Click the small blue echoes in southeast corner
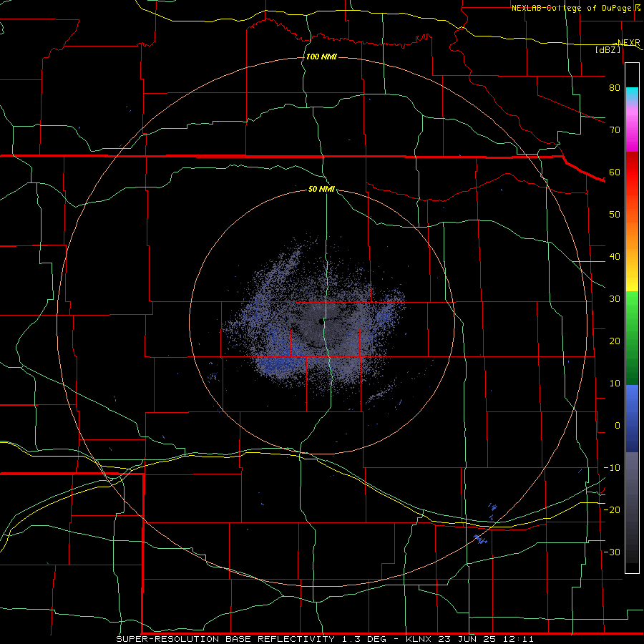 (x=480, y=539)
